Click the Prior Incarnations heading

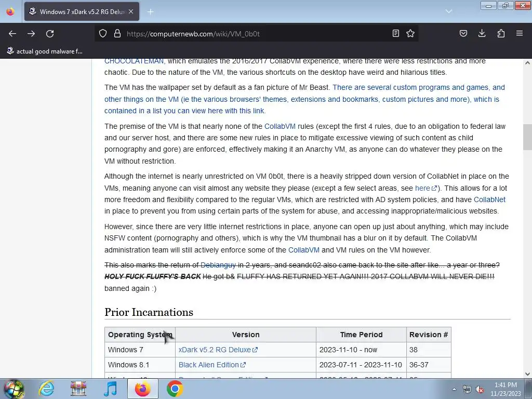coord(149,312)
